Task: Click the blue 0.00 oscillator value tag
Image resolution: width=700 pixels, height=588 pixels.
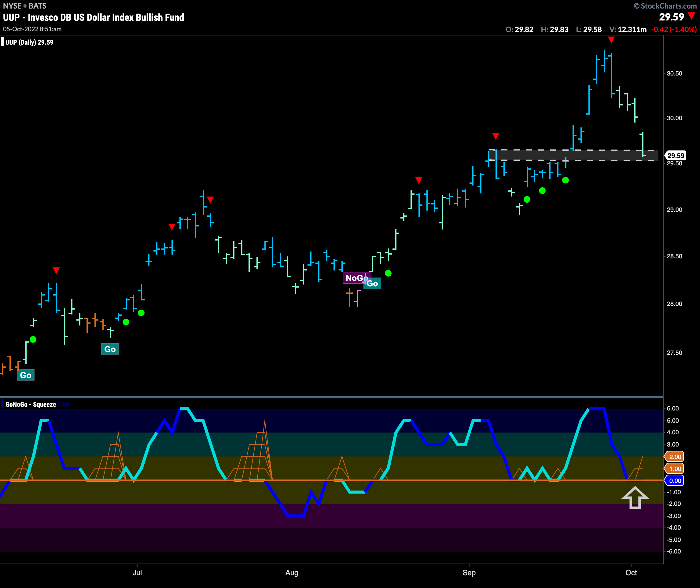Action: click(x=675, y=481)
